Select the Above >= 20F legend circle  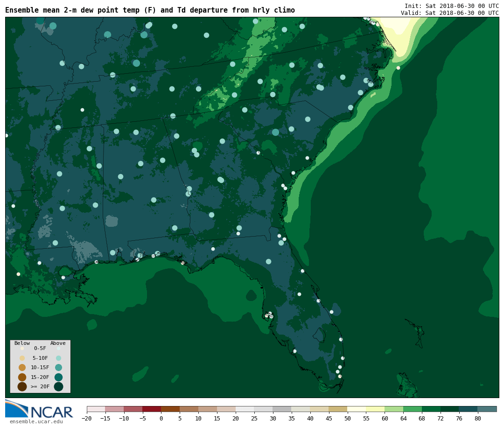[x=58, y=386]
